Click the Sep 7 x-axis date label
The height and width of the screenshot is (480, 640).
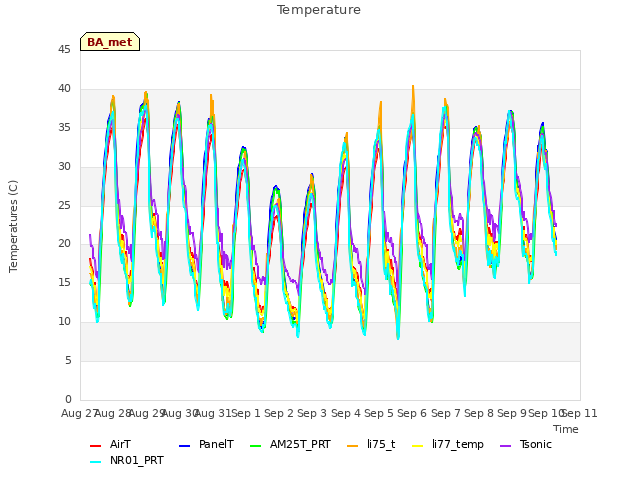point(446,413)
